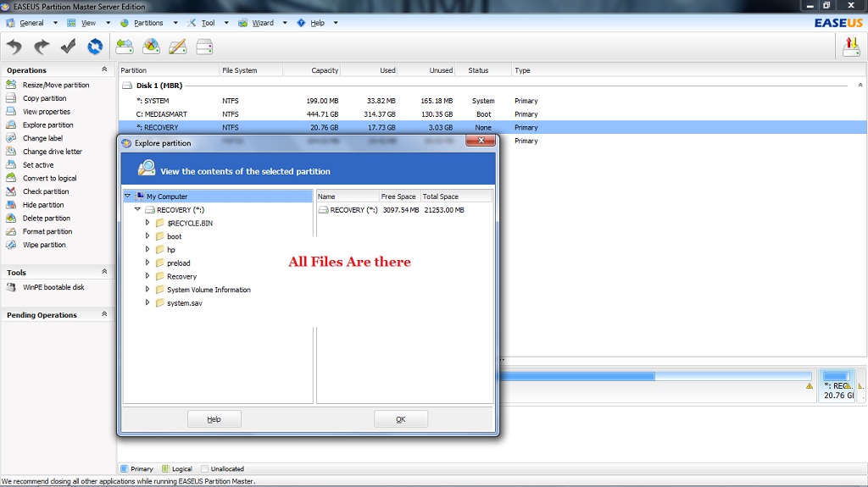The width and height of the screenshot is (868, 487).
Task: Click Convert to logical operation
Action: coord(49,178)
